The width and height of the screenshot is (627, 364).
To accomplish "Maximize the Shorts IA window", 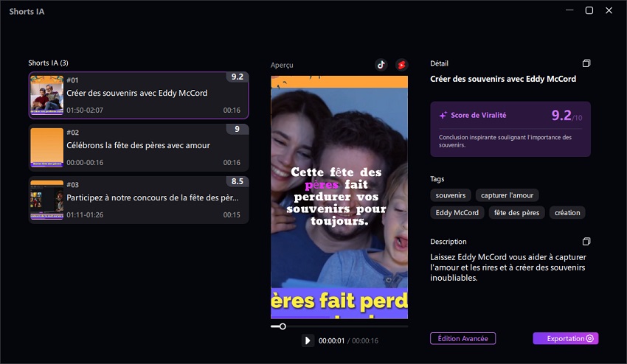I will (589, 10).
